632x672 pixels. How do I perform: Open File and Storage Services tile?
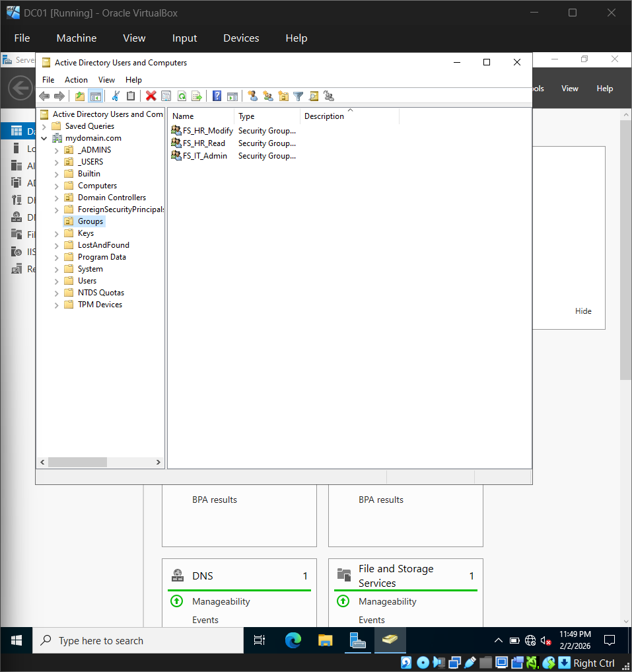point(396,576)
